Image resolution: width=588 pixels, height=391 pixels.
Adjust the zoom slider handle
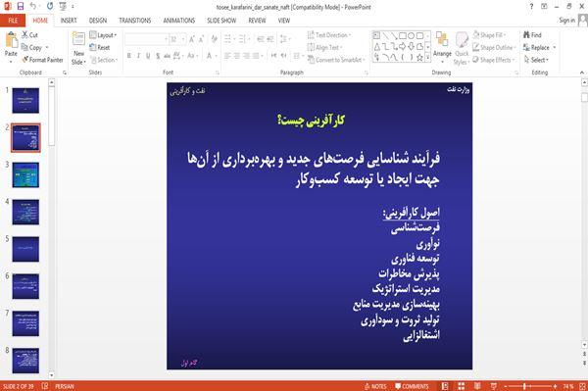[x=524, y=386]
